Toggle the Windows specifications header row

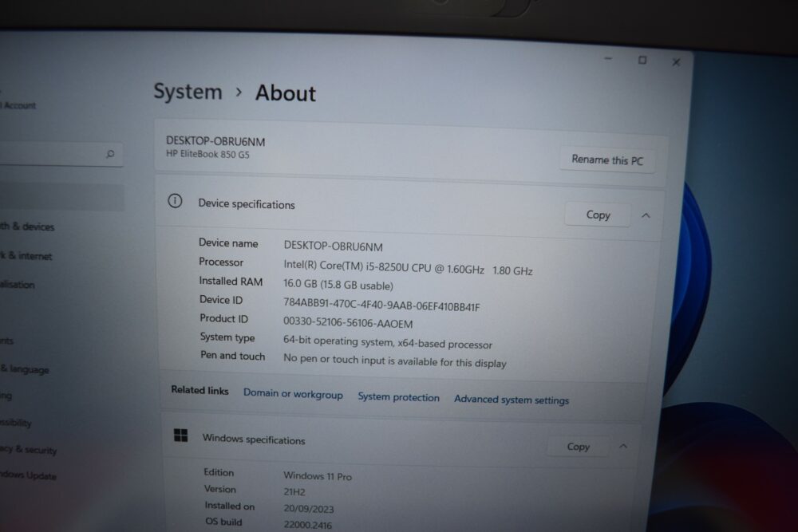(x=400, y=440)
